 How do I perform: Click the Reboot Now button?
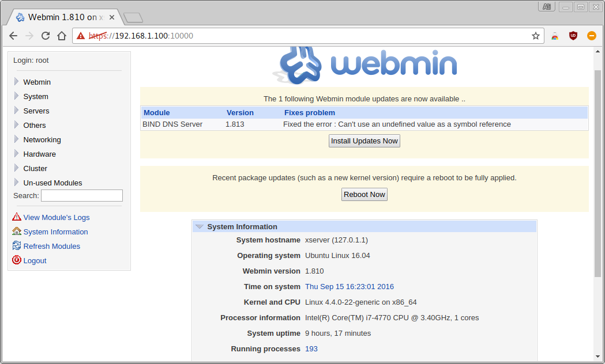364,195
